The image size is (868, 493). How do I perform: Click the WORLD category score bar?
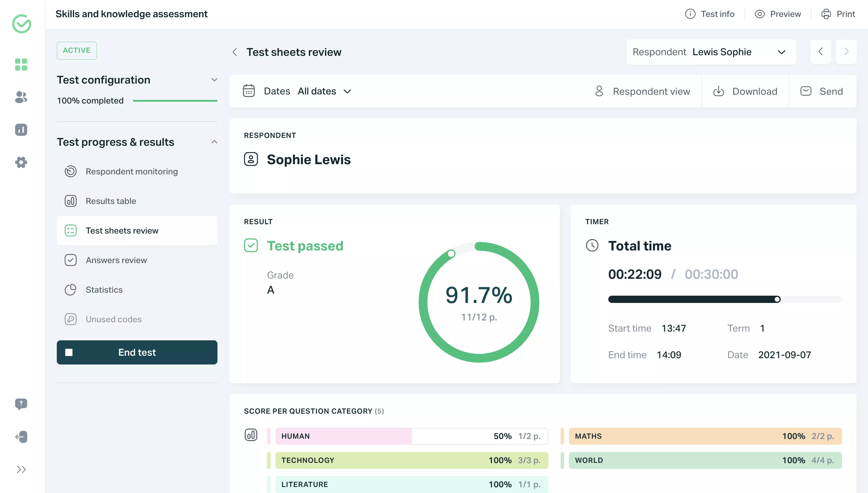coord(705,460)
